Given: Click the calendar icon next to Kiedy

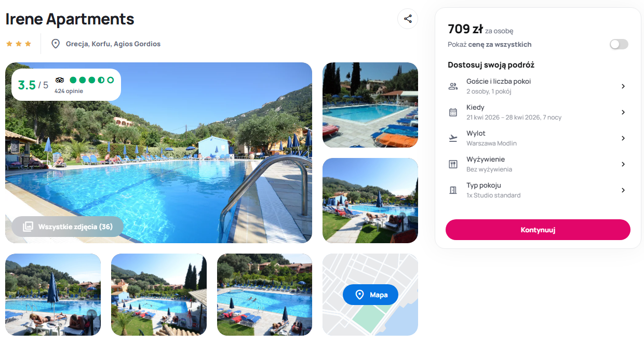Looking at the screenshot, I should tap(453, 112).
